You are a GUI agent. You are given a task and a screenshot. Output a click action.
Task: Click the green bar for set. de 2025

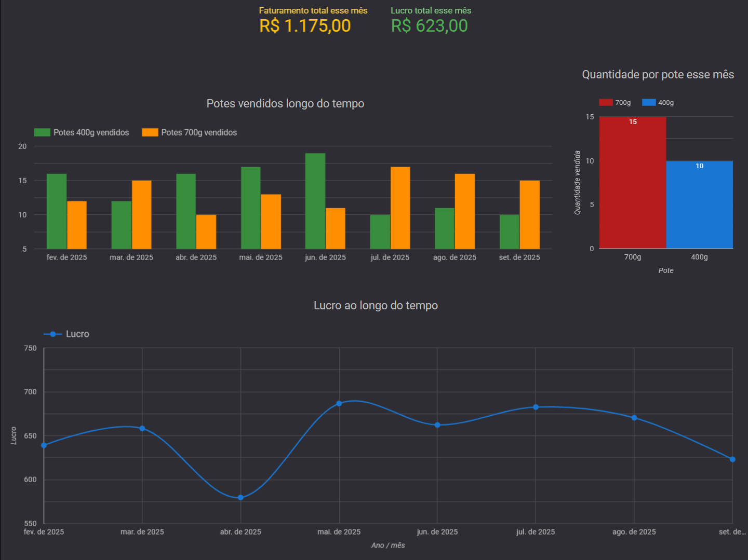pyautogui.click(x=510, y=231)
